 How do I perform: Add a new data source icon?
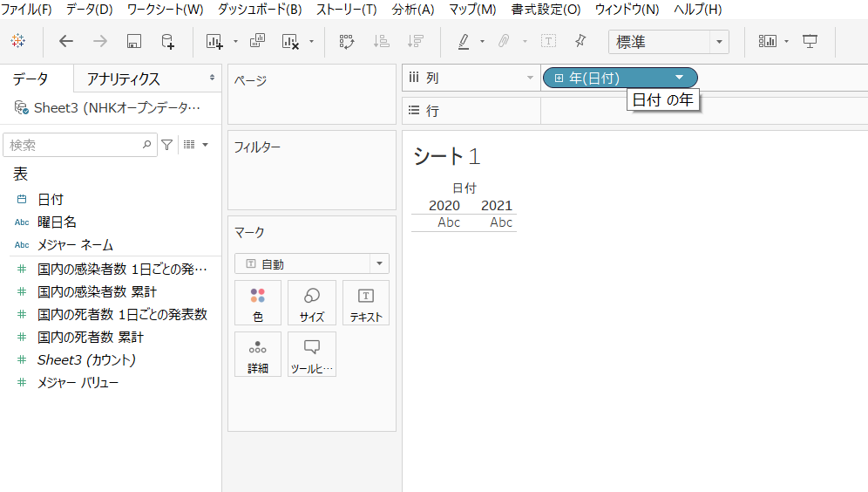click(167, 42)
